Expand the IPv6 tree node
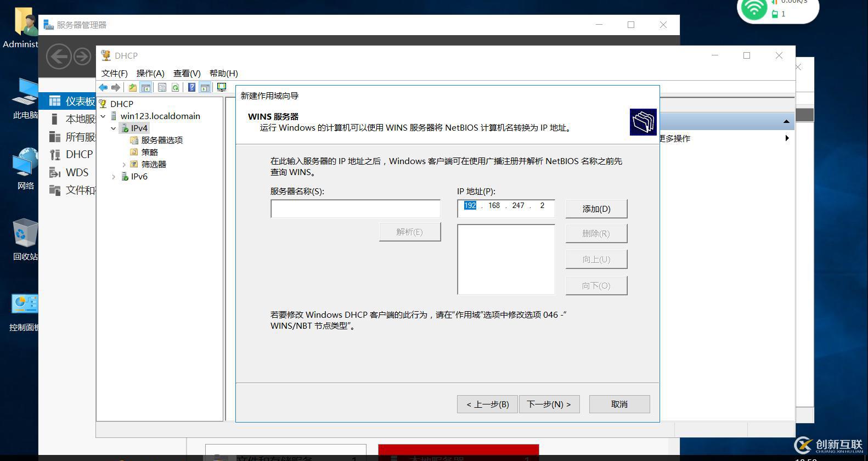 coord(113,176)
